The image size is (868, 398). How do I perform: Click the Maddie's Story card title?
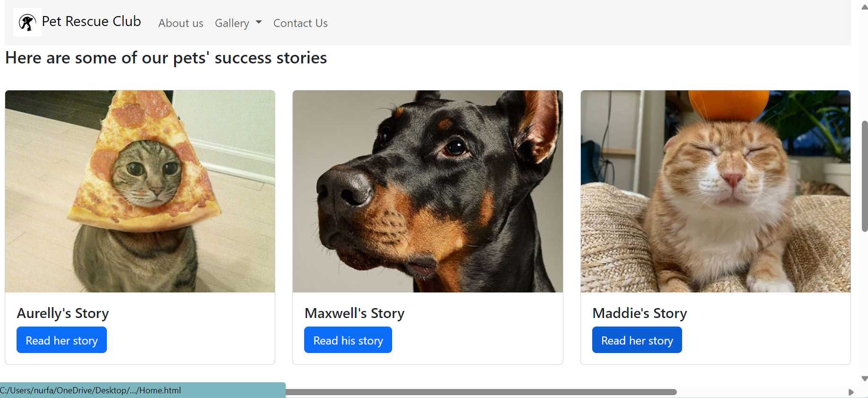(640, 313)
